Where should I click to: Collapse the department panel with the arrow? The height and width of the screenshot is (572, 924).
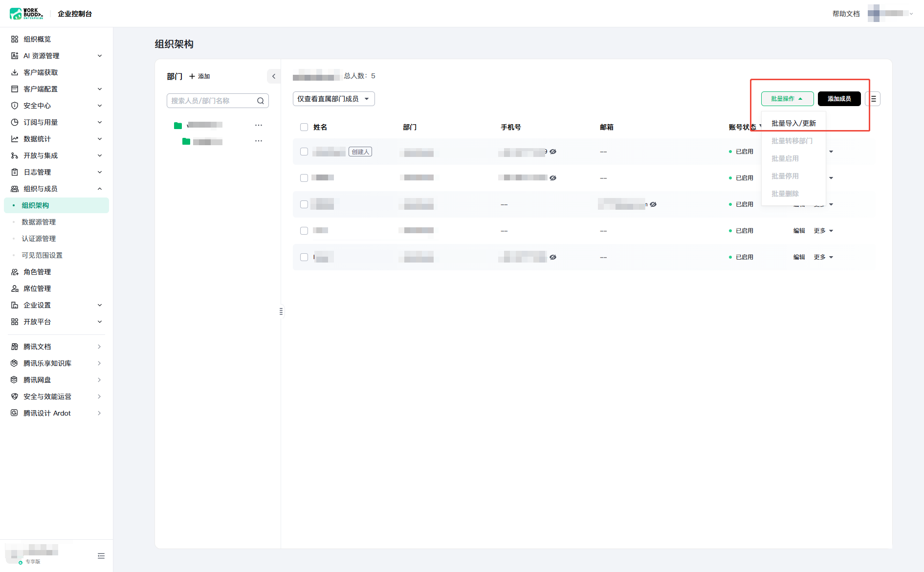tap(274, 76)
